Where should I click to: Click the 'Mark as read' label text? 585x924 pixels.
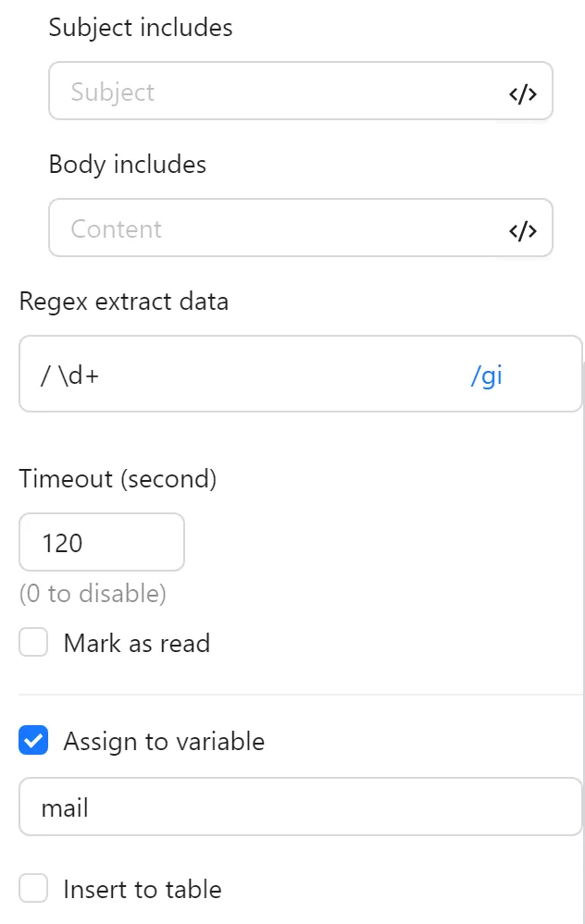[x=136, y=642]
